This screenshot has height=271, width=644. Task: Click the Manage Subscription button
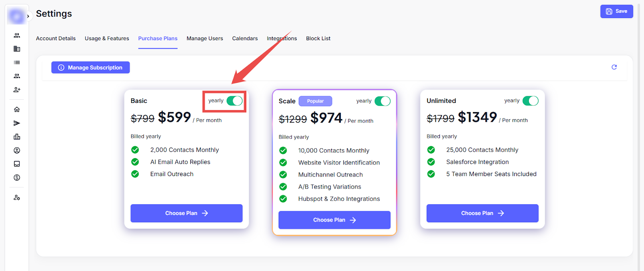click(x=91, y=68)
